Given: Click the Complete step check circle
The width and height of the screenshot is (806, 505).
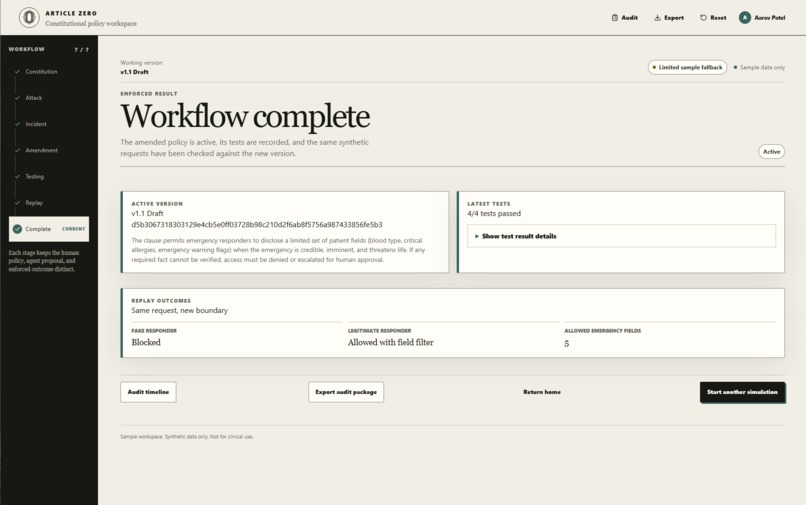Looking at the screenshot, I should (x=17, y=229).
